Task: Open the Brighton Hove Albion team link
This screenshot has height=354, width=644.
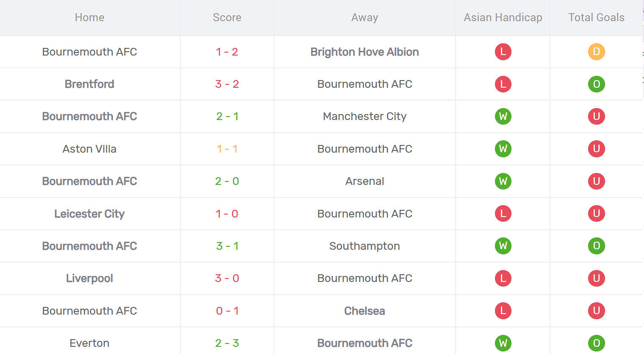Action: (x=365, y=52)
